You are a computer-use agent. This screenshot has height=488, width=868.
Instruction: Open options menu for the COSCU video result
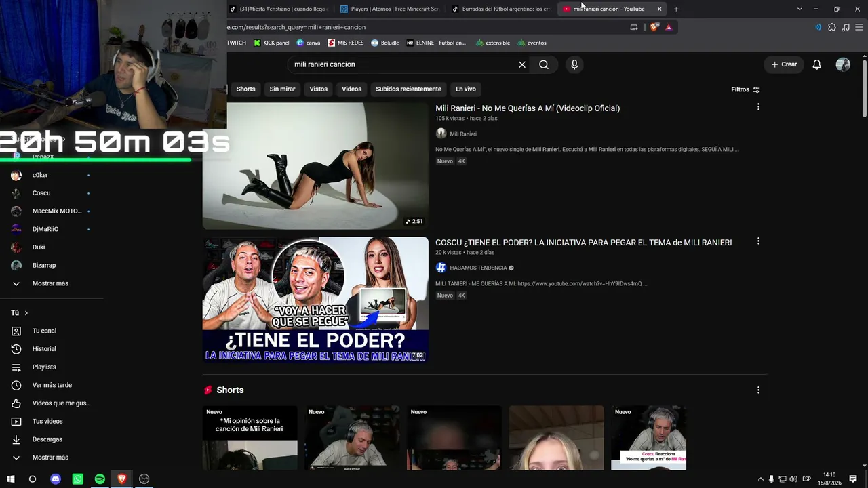[x=758, y=241]
